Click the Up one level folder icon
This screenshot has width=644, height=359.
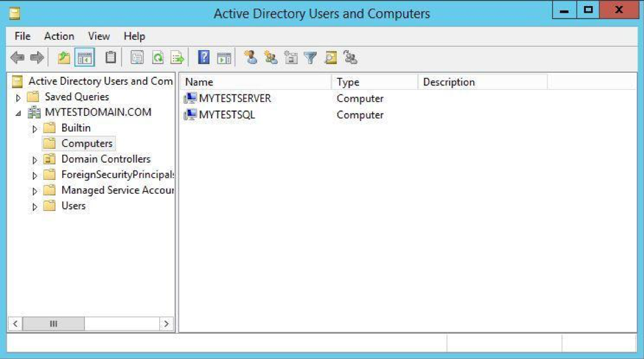pos(63,58)
